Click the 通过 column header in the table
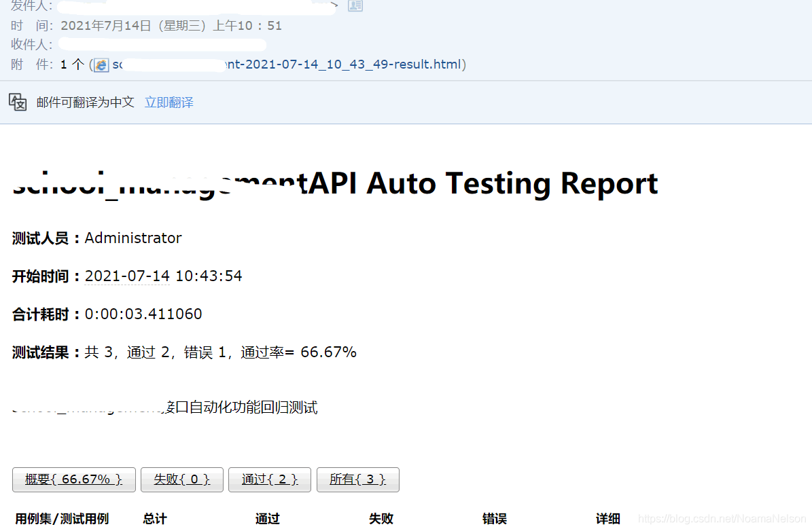812x531 pixels. [267, 519]
